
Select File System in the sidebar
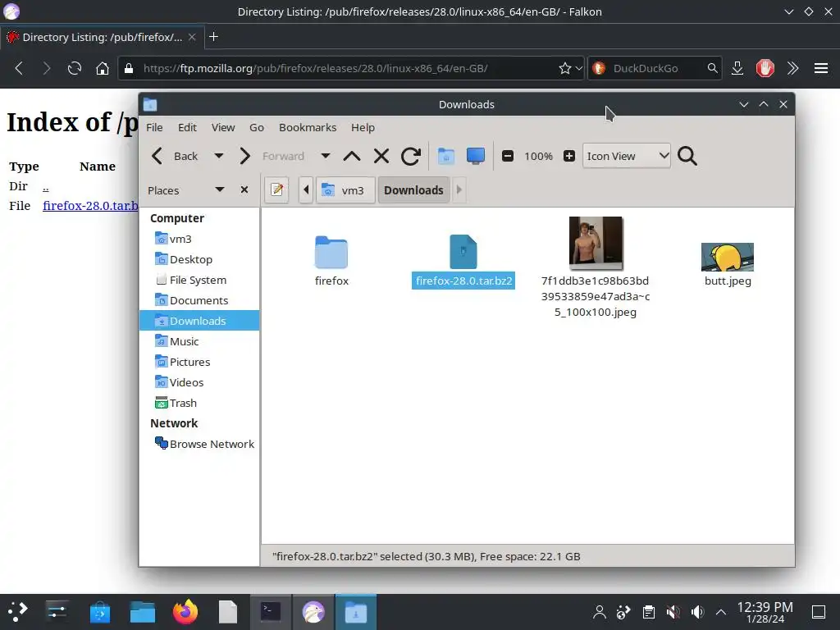click(199, 280)
